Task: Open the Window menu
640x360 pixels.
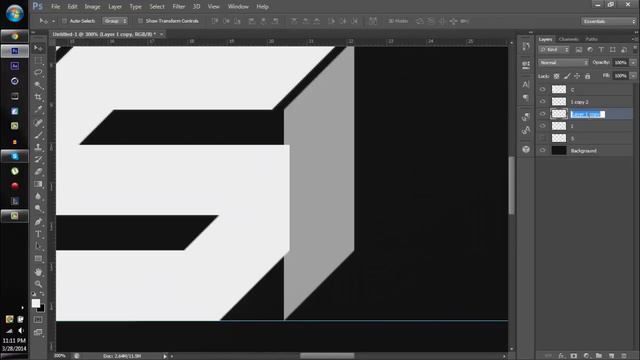Action: [x=238, y=7]
